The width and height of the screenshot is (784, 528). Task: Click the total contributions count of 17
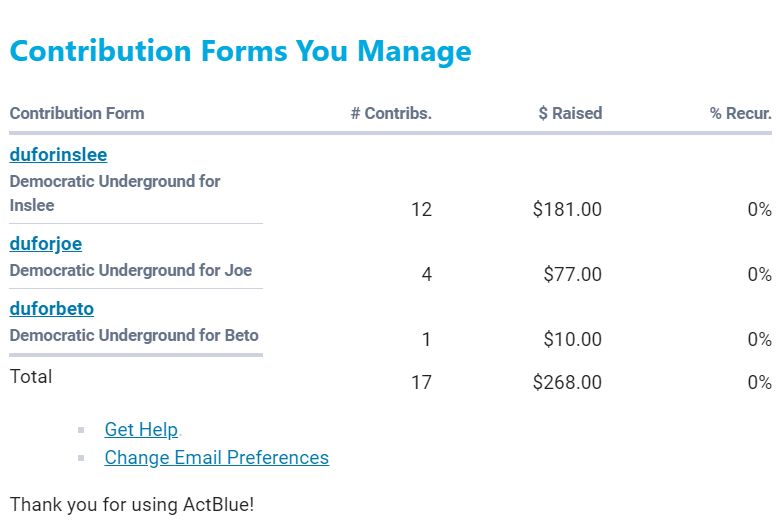click(421, 382)
